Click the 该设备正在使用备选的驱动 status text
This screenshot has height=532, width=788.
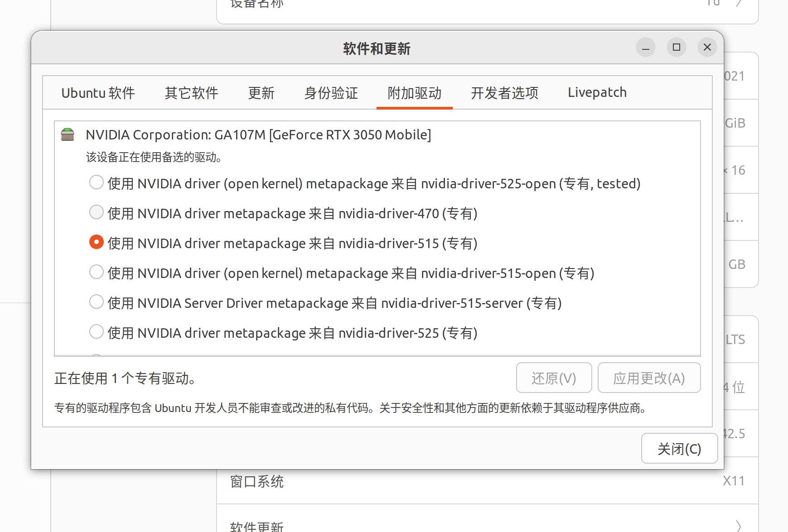[x=154, y=157]
